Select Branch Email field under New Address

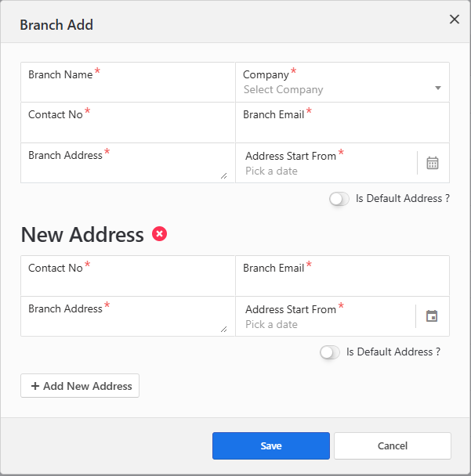[342, 282]
